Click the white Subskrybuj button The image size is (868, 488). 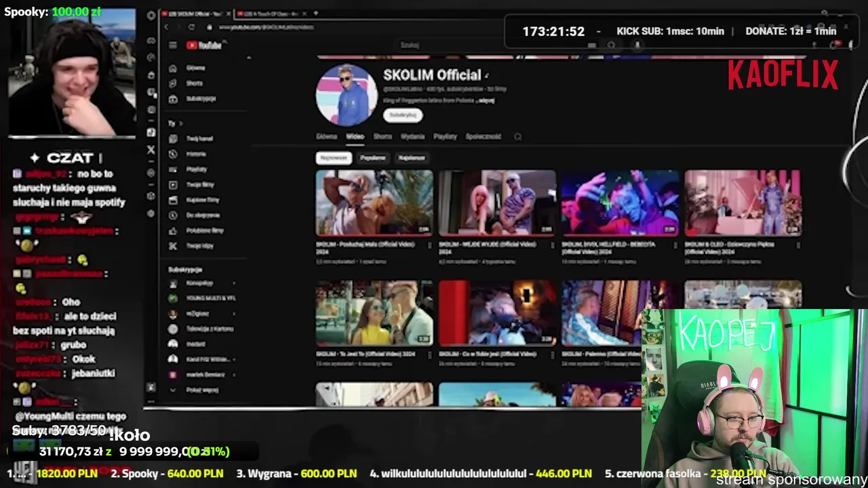coord(403,115)
